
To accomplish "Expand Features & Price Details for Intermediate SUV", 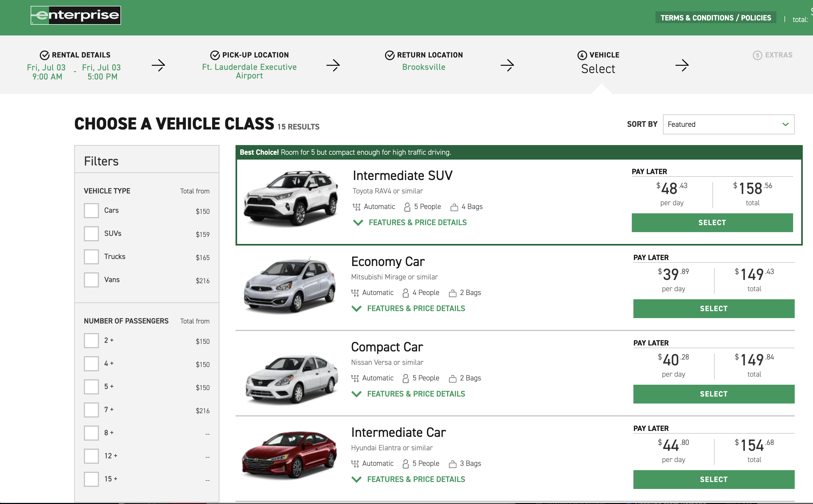I will point(410,223).
